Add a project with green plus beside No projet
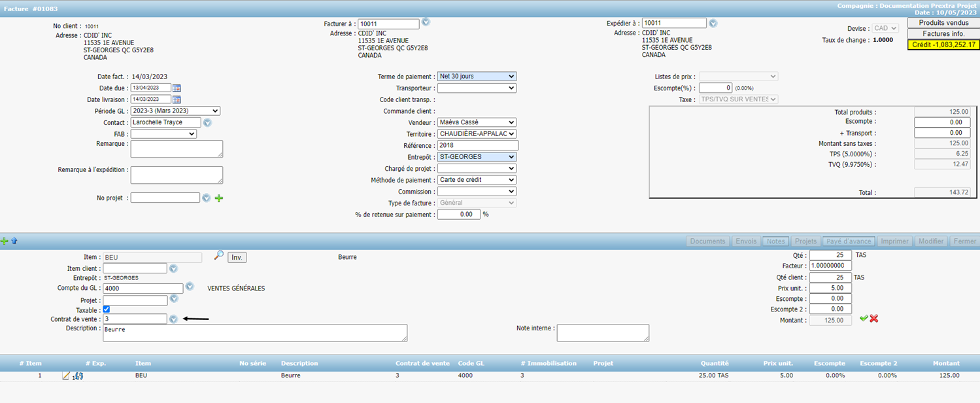This screenshot has height=403, width=980. 219,198
